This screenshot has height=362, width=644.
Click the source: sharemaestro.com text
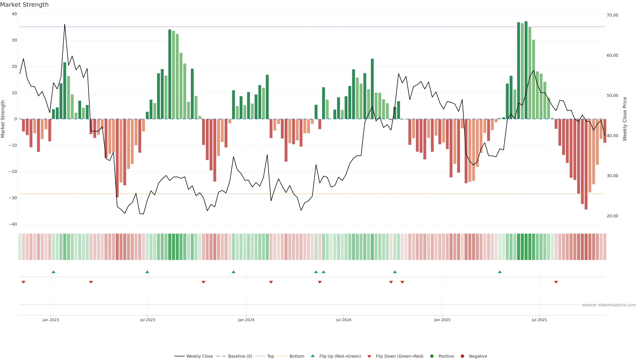click(x=609, y=305)
